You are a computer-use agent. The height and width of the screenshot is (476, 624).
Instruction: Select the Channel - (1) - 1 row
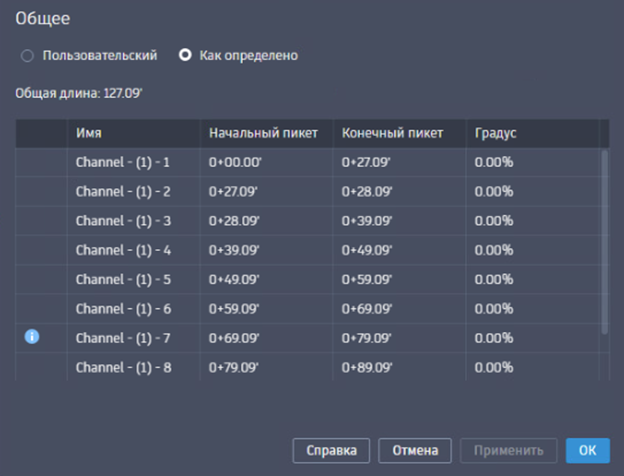pos(123,162)
